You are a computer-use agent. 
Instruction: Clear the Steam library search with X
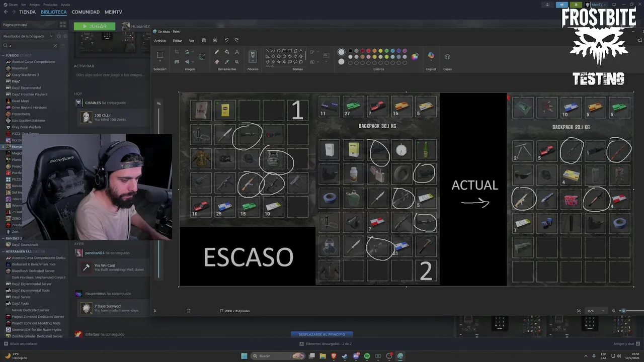pyautogui.click(x=55, y=46)
